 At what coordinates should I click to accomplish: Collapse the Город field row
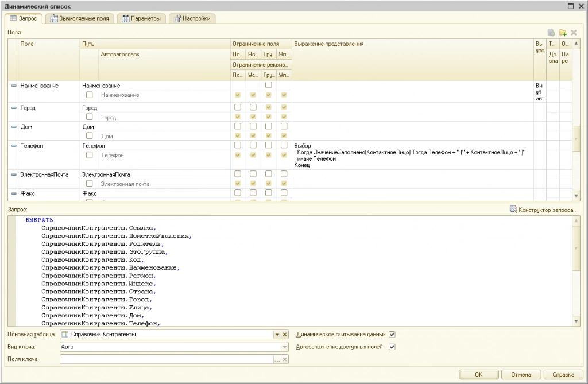(14, 108)
